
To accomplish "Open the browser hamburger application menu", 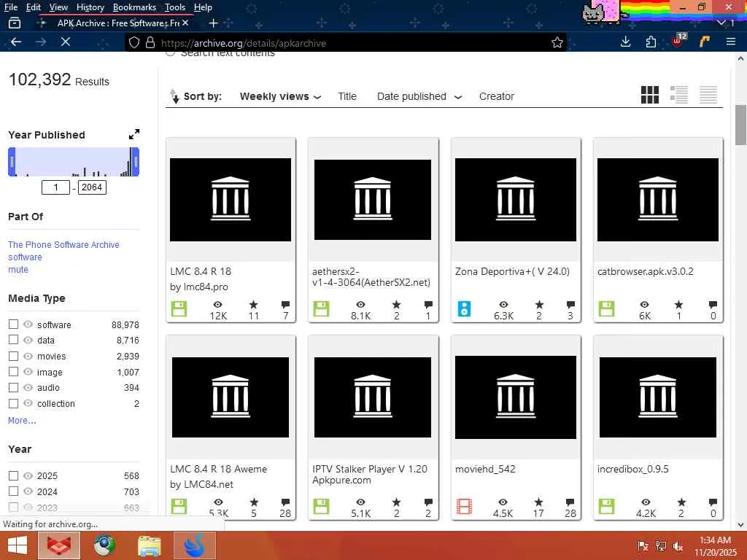I will pos(731,42).
